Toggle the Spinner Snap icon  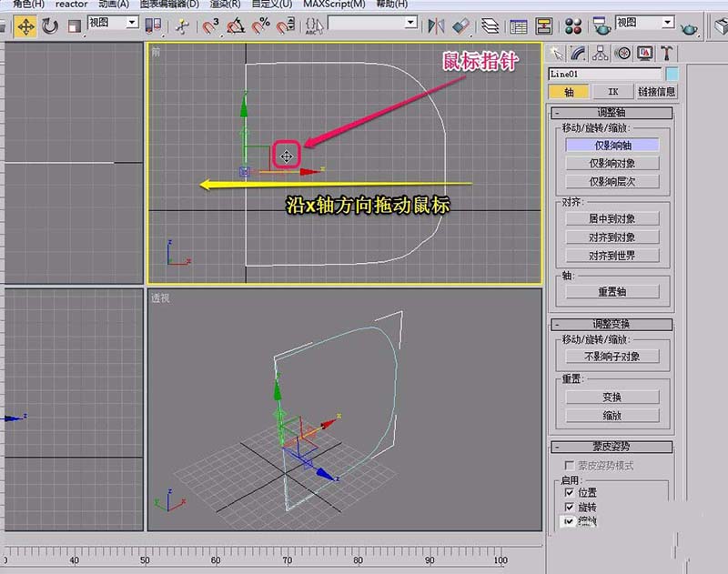coord(286,26)
